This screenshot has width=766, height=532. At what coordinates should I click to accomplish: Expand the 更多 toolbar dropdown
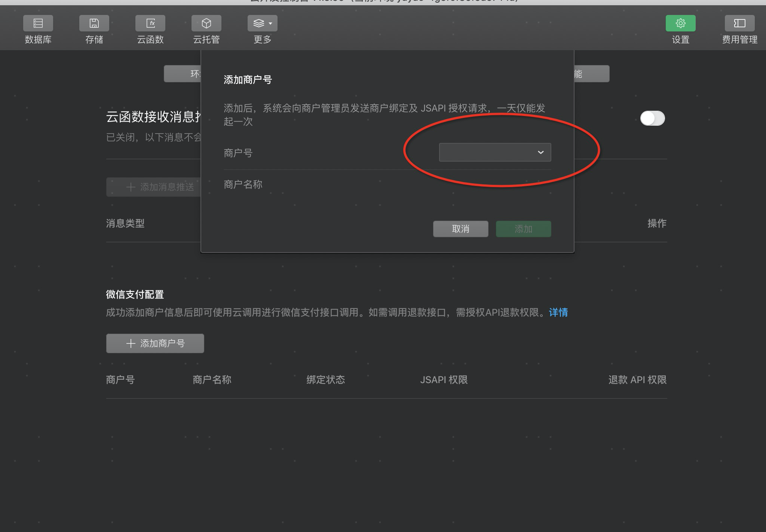coord(262,23)
